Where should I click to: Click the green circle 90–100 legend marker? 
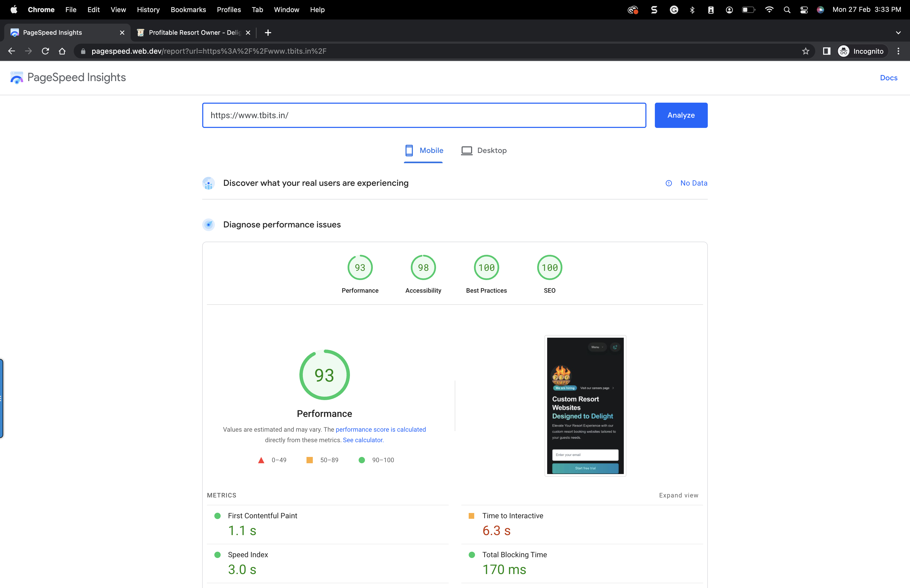click(362, 460)
